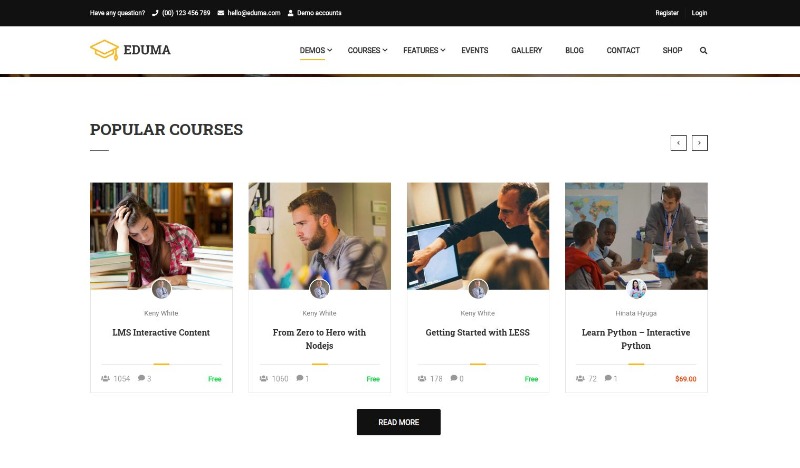Click the search magnifier icon in navbar

703,51
